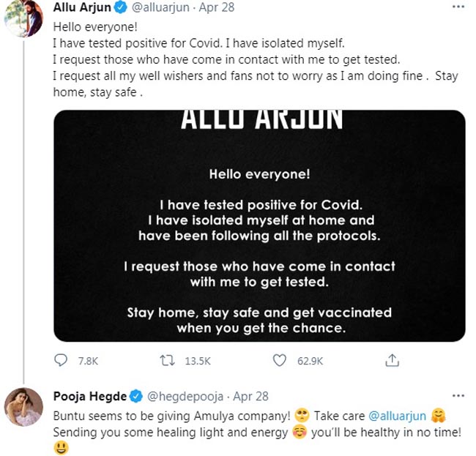Click the 13.5K retweets count
Screen dimensions: 476x456
tap(196, 361)
